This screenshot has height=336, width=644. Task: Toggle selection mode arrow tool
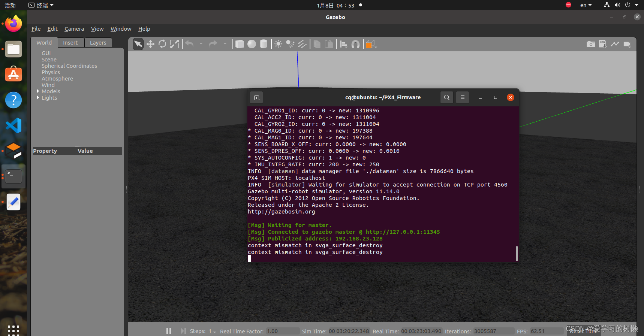click(138, 44)
